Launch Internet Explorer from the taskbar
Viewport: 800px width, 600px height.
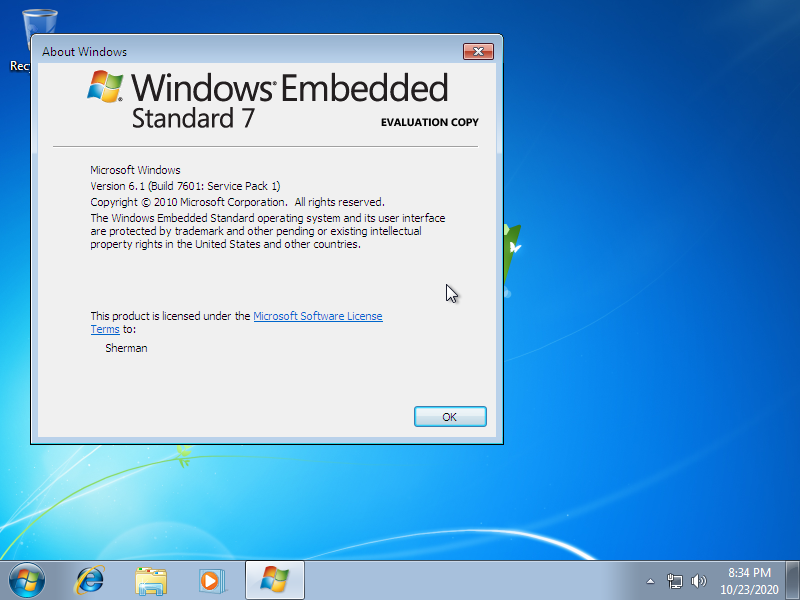pyautogui.click(x=91, y=580)
